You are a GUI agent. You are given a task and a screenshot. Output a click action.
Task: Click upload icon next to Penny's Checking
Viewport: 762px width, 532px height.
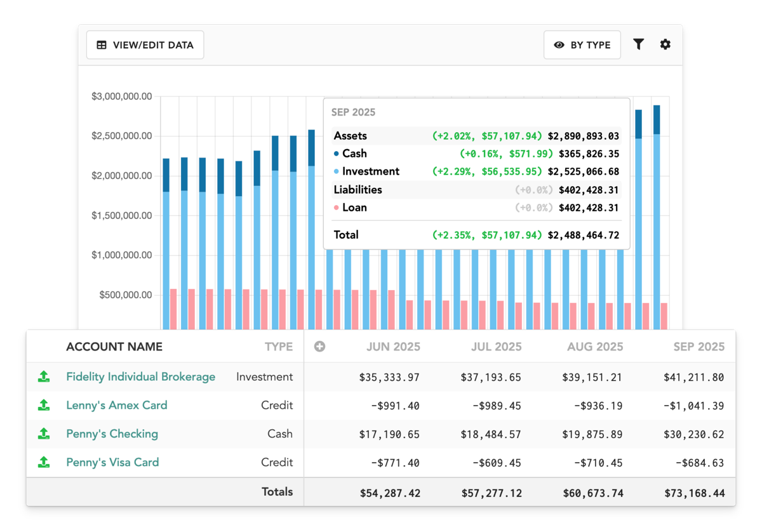tap(43, 434)
